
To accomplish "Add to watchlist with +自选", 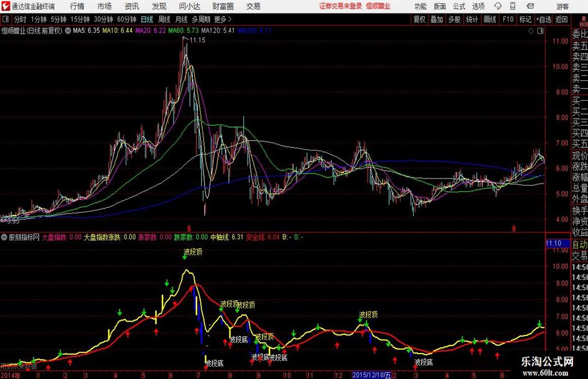I will click(543, 19).
